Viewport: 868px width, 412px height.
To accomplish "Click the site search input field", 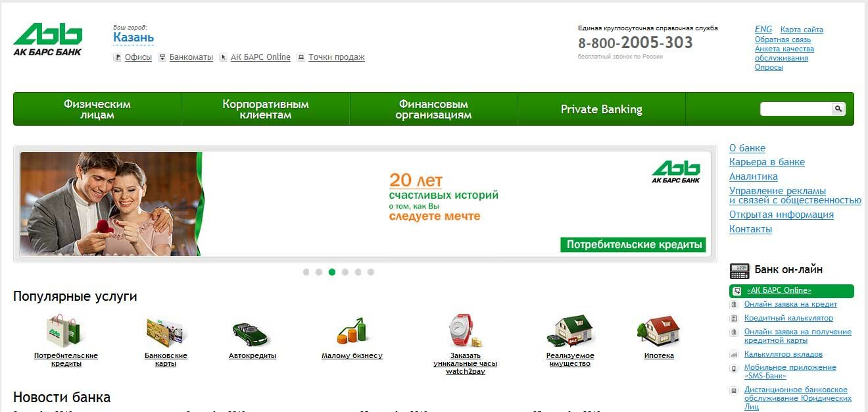I will click(796, 109).
